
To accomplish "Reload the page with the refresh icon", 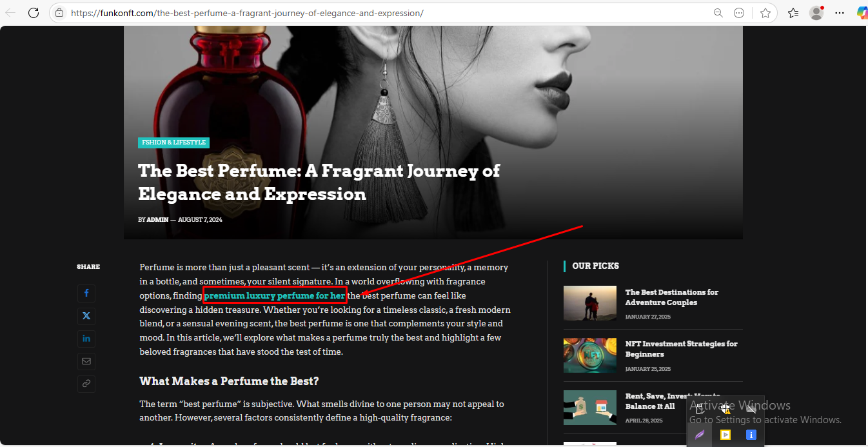I will coord(34,13).
